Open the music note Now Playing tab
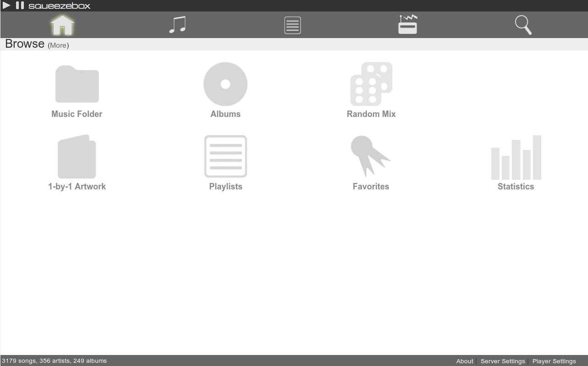The height and width of the screenshot is (366, 588). click(178, 25)
